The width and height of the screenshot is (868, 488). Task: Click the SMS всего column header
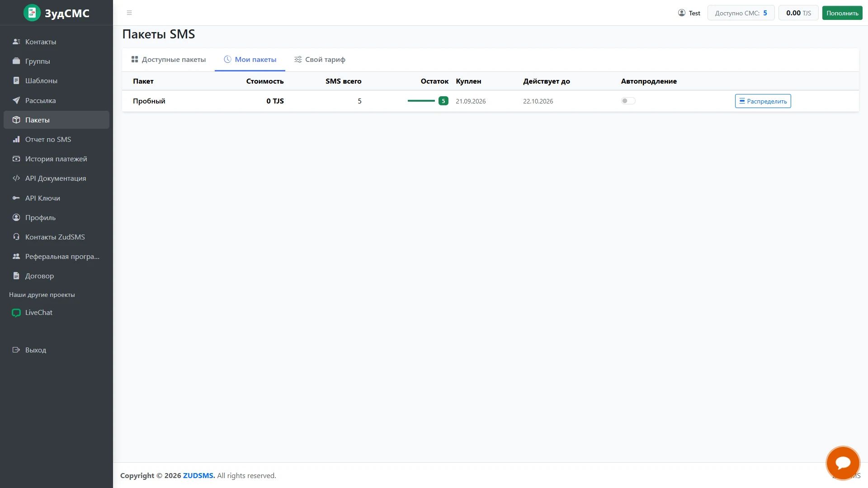coord(343,81)
